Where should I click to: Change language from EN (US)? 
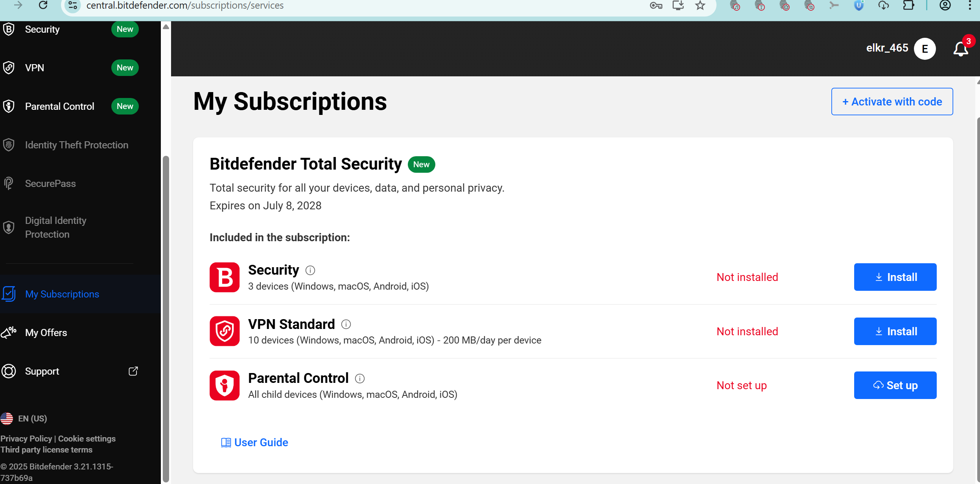(24, 418)
